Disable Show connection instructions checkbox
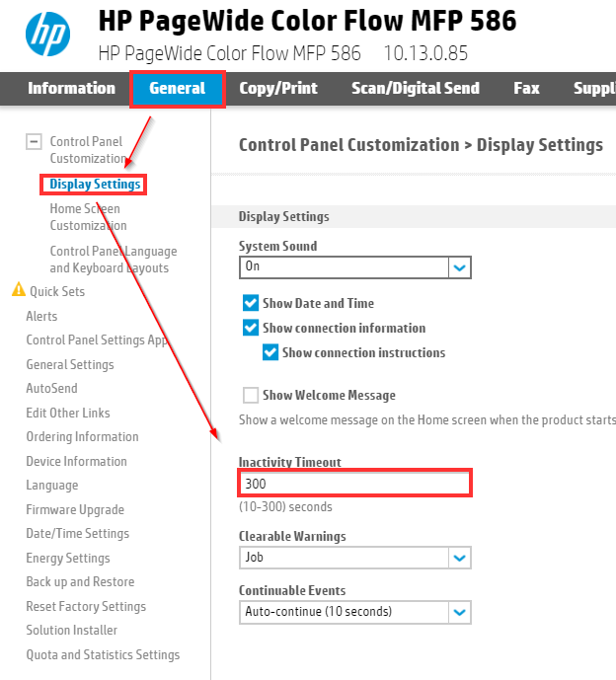Image resolution: width=616 pixels, height=680 pixels. click(x=270, y=352)
